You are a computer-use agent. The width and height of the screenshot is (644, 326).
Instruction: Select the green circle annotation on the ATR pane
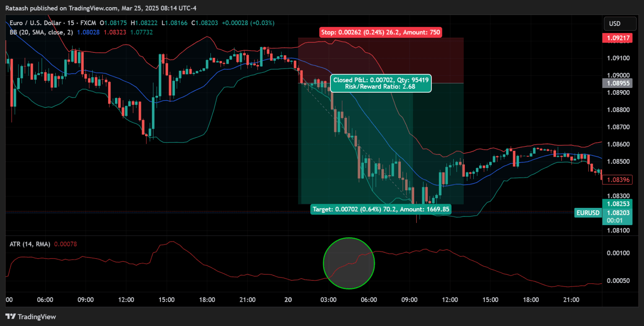(x=349, y=263)
